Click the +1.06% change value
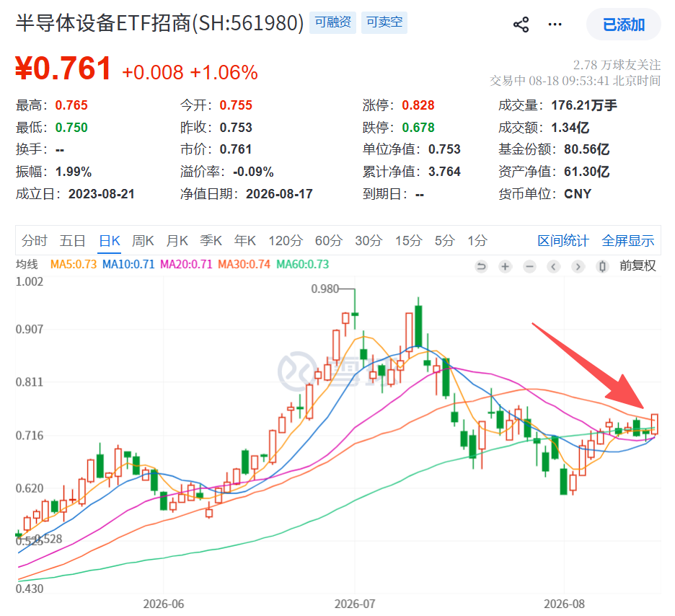Image resolution: width=675 pixels, height=616 pixels. pyautogui.click(x=224, y=72)
